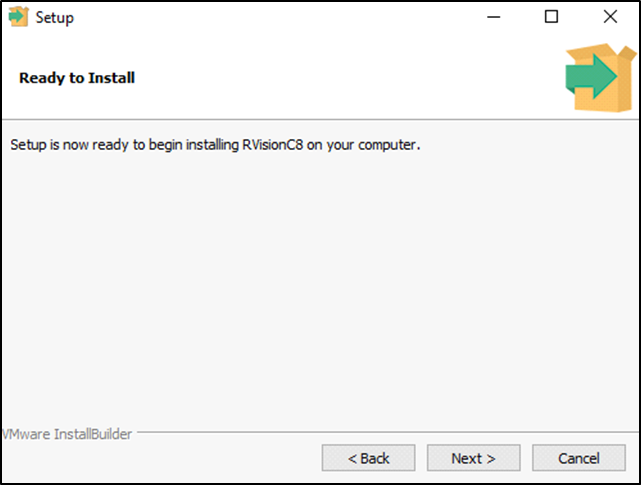Image resolution: width=641 pixels, height=485 pixels.
Task: Minimize the Setup window
Action: tap(494, 17)
